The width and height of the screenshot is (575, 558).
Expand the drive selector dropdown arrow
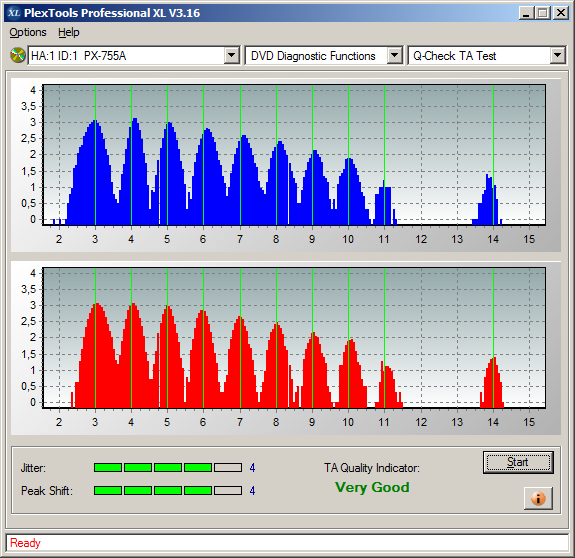(x=232, y=56)
